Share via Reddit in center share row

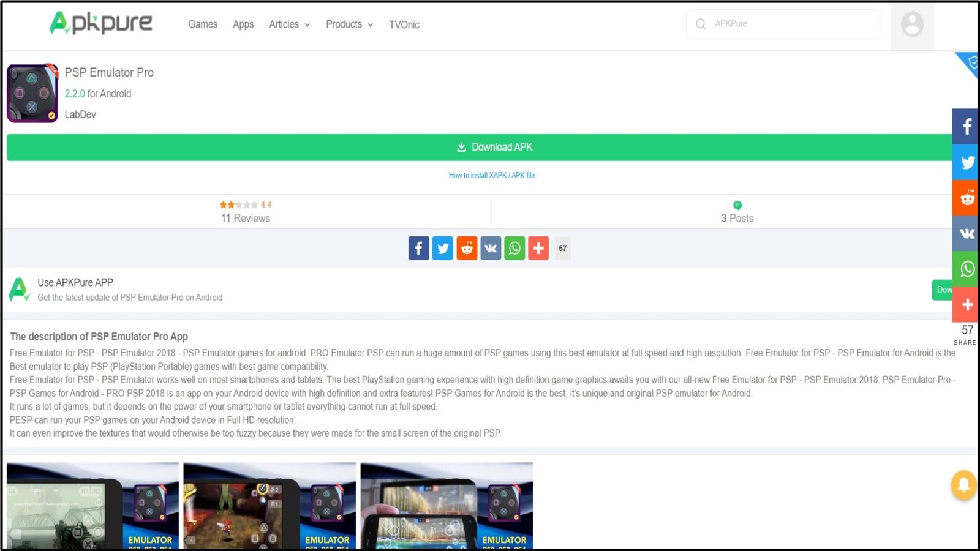click(467, 249)
